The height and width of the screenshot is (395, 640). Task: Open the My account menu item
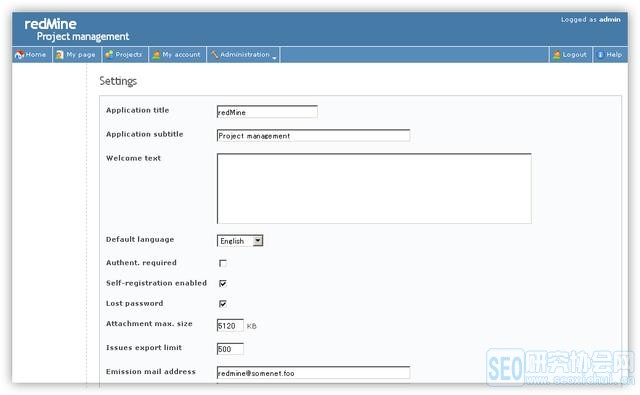(x=177, y=55)
